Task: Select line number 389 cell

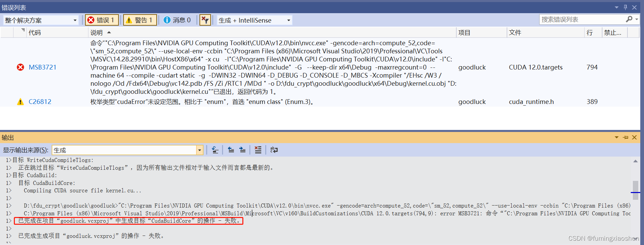Action: click(592, 102)
